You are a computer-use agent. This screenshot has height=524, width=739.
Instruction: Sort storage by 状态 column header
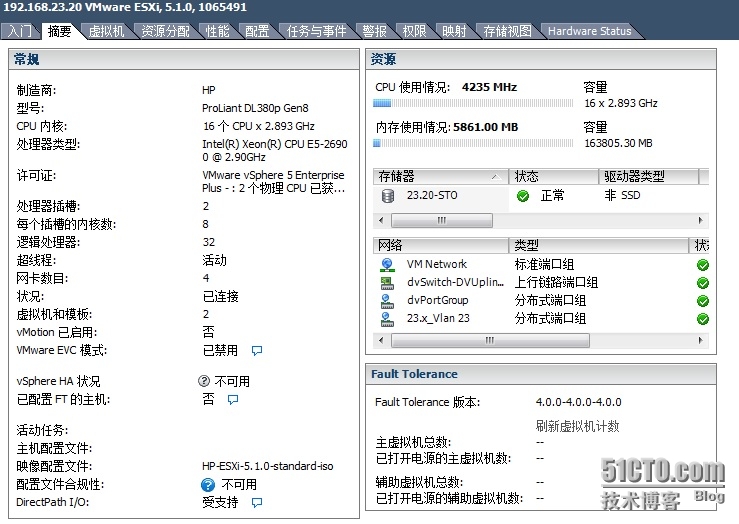[554, 176]
